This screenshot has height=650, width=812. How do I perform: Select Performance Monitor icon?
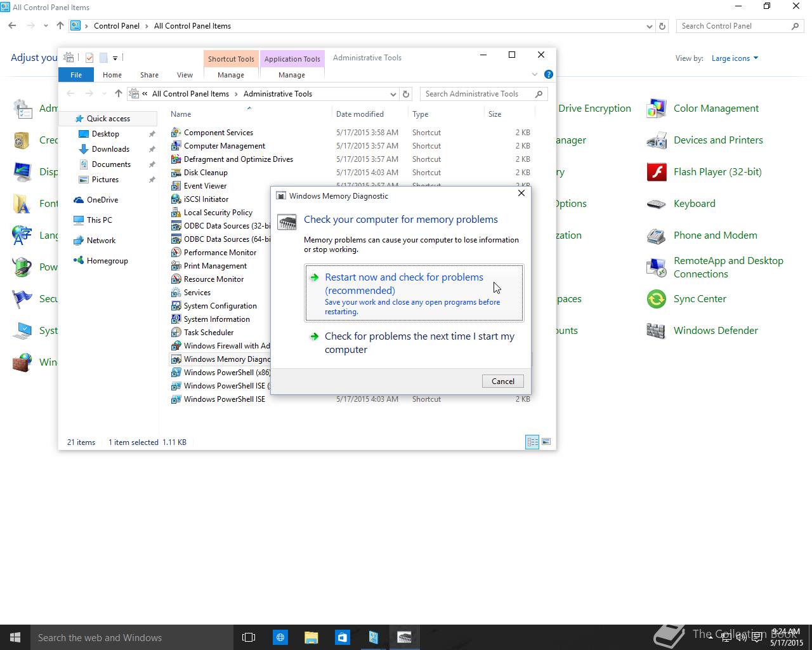(176, 253)
